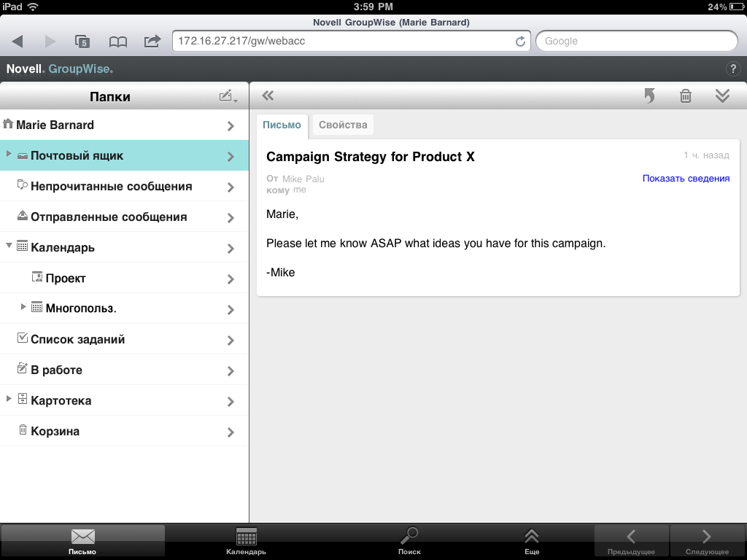Reload the page with the refresh icon

point(520,42)
